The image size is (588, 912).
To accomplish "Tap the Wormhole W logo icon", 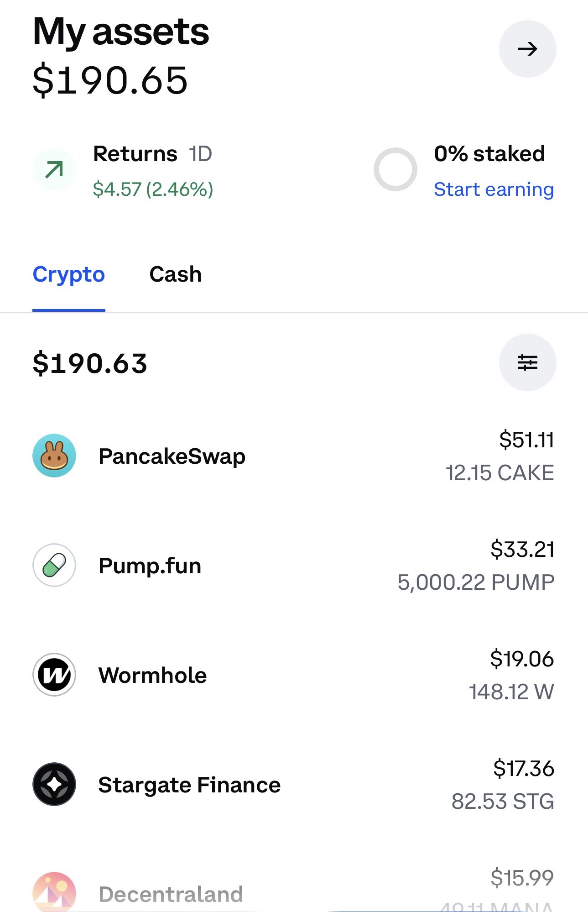I will [x=54, y=675].
